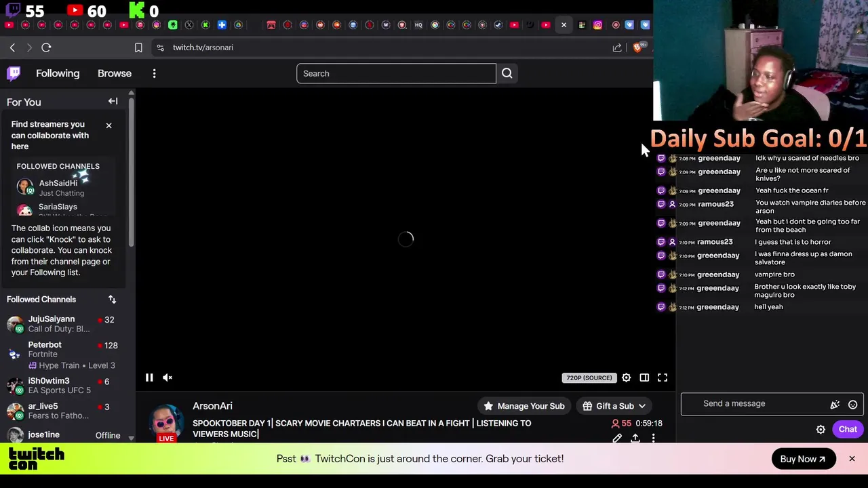
Task: Expand the Gift a Sub dropdown
Action: [x=614, y=406]
